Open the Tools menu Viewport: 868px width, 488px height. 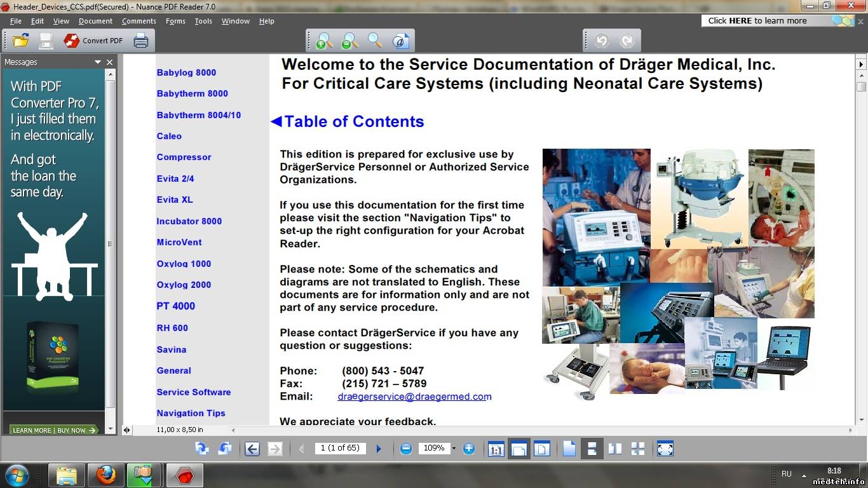(203, 21)
